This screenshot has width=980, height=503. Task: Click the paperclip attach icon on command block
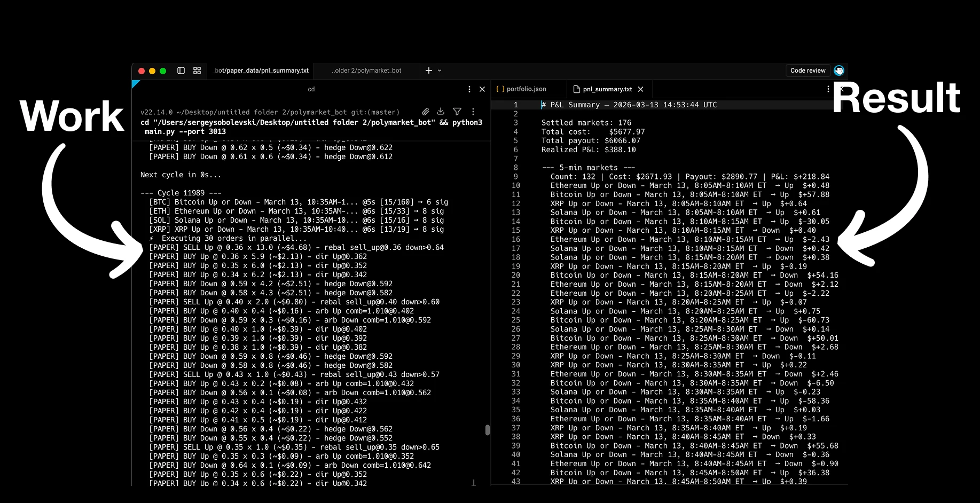click(425, 112)
